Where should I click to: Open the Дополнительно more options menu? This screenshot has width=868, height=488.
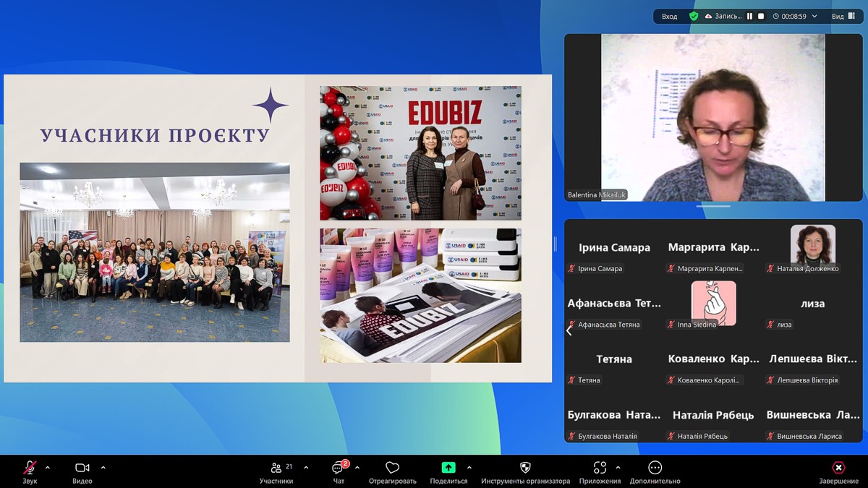pyautogui.click(x=655, y=472)
